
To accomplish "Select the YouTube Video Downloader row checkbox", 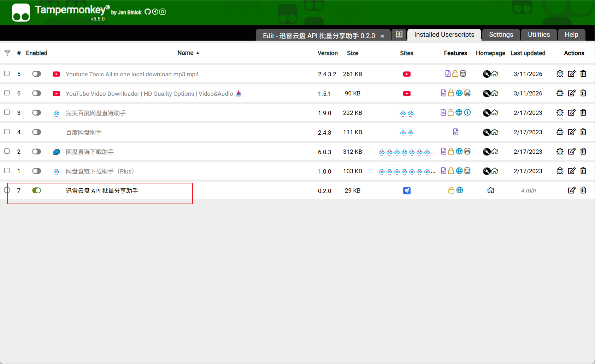I will click(7, 93).
